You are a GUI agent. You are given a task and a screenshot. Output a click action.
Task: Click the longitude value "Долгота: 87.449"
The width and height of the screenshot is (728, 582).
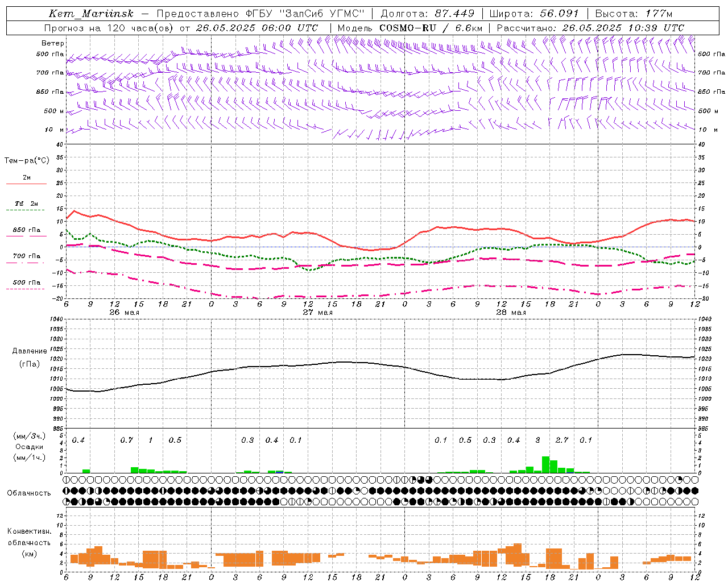[x=428, y=14]
